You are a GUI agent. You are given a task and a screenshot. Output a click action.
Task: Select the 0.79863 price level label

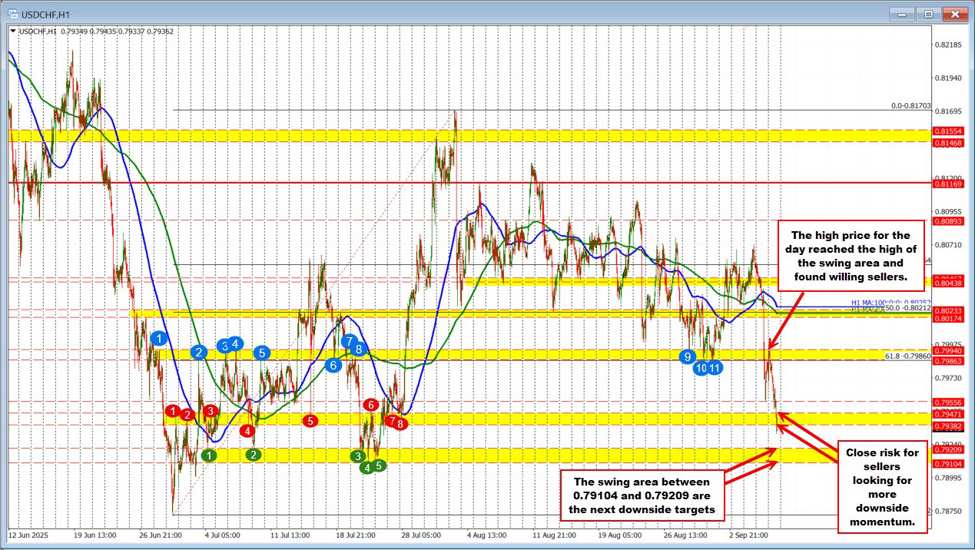pos(949,361)
